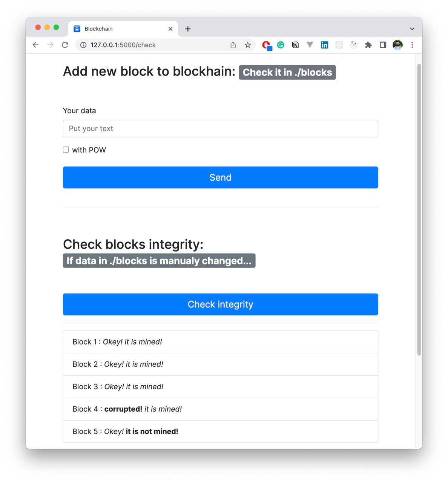The width and height of the screenshot is (448, 483).
Task: Open the profile avatar in toolbar
Action: click(397, 45)
